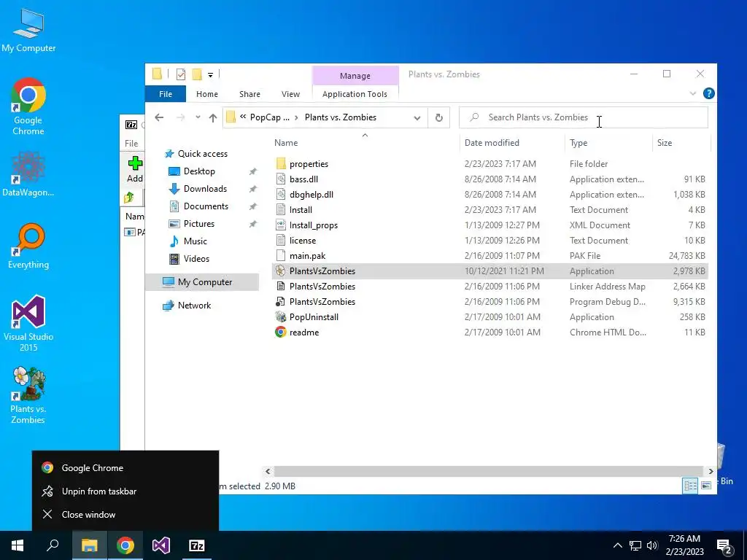Launch Plants vs. Zombies desktop shortcut
Viewport: 747px width, 560px height.
click(x=28, y=395)
